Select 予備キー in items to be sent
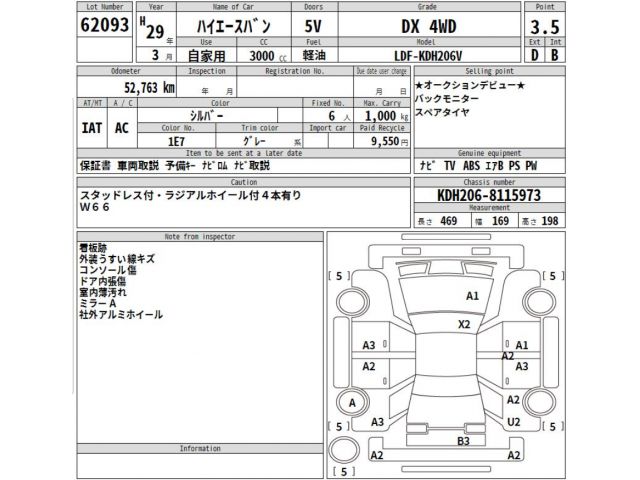This screenshot has width=640, height=480. 181,166
